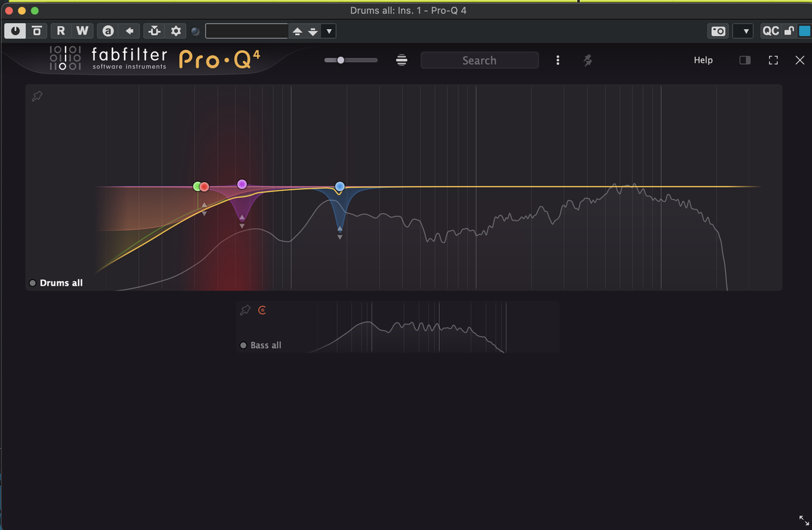Select the blue EQ band node
Viewport: 812px width, 530px height.
(x=340, y=186)
